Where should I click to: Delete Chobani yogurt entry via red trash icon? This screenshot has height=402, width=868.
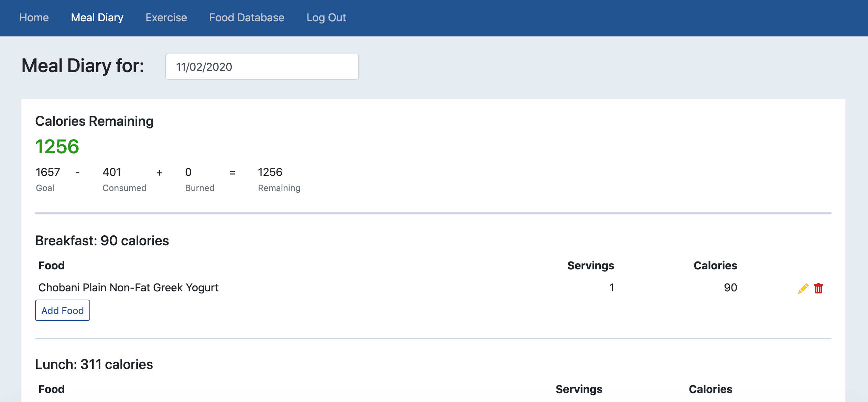tap(818, 288)
